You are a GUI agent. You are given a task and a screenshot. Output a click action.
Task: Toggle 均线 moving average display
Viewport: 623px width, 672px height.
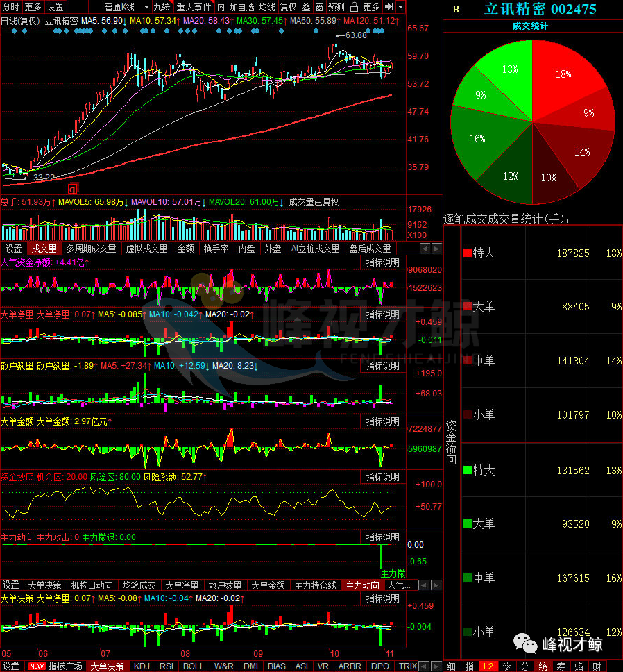[267, 7]
